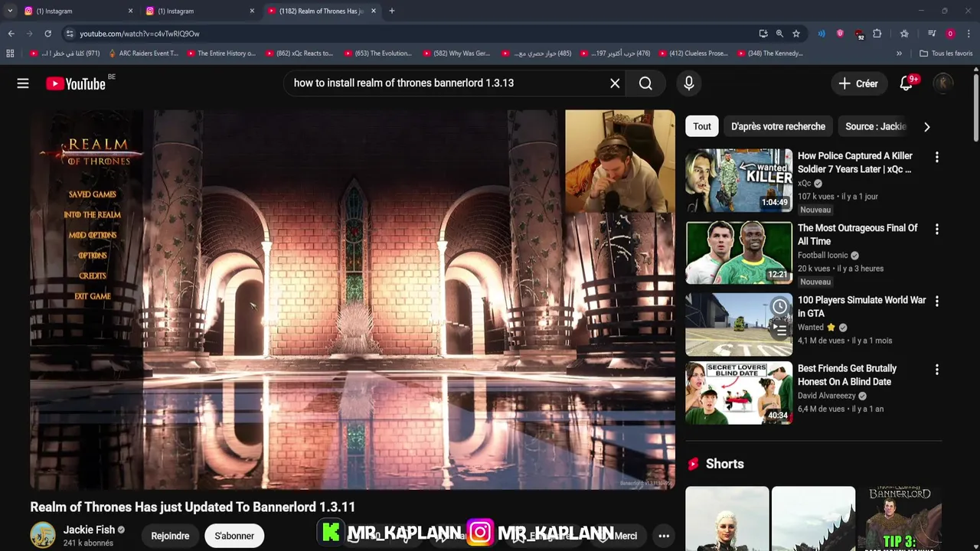Open the YouTube guide hamburger menu

pos(23,83)
